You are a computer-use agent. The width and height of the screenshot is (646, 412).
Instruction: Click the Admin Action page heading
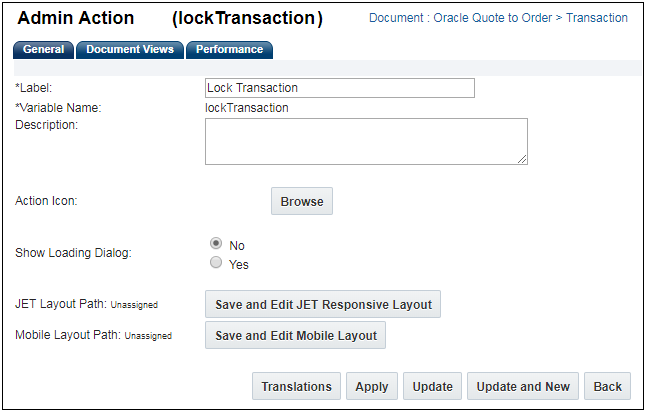coord(76,18)
